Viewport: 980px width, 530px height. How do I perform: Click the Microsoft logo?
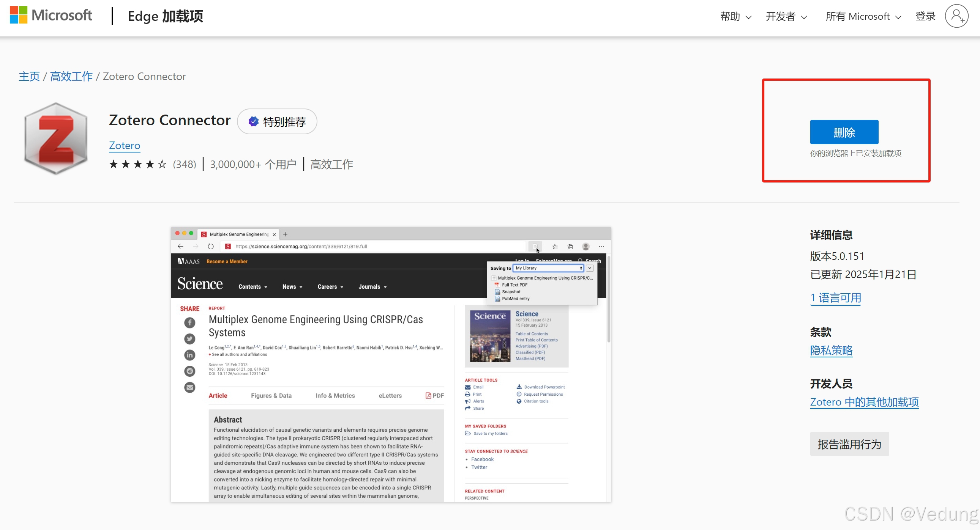(50, 16)
